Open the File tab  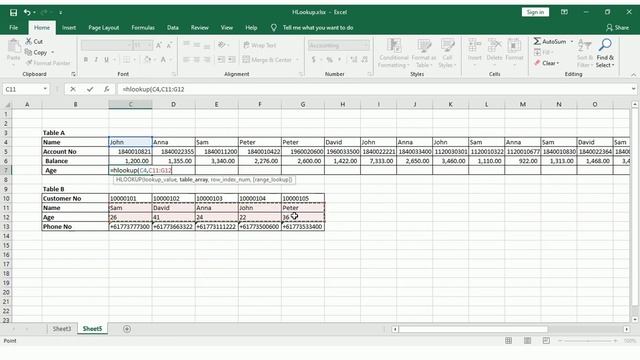click(x=13, y=28)
